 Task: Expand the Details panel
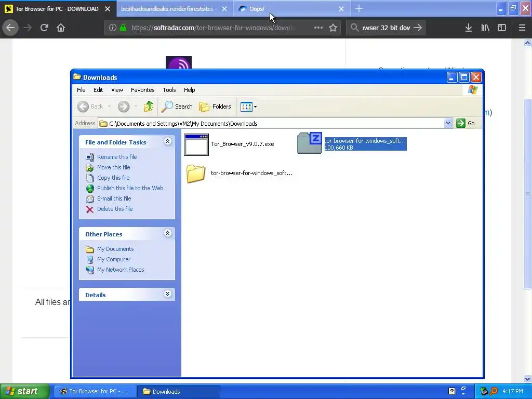tap(168, 294)
